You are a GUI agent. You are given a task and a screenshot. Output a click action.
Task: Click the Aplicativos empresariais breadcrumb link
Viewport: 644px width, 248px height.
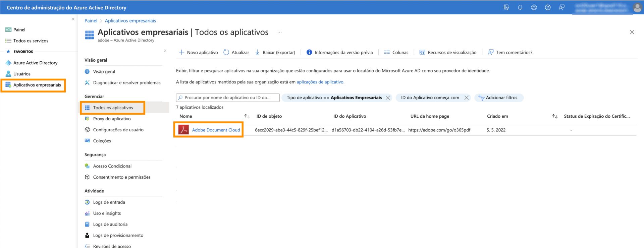point(130,20)
